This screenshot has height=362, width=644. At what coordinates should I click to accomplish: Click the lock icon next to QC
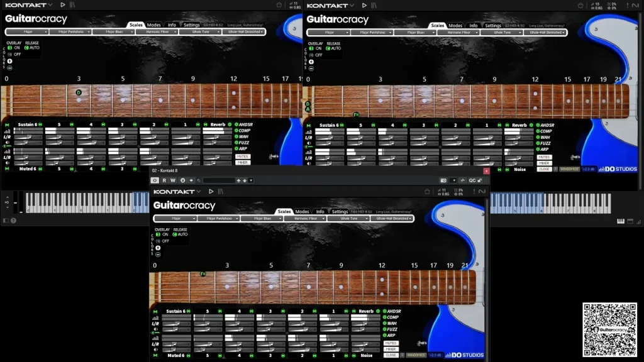coord(480,180)
